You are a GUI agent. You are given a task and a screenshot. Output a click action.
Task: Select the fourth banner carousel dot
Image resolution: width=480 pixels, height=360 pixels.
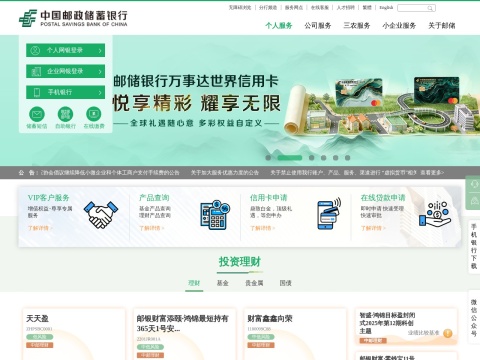pyautogui.click(x=323, y=158)
